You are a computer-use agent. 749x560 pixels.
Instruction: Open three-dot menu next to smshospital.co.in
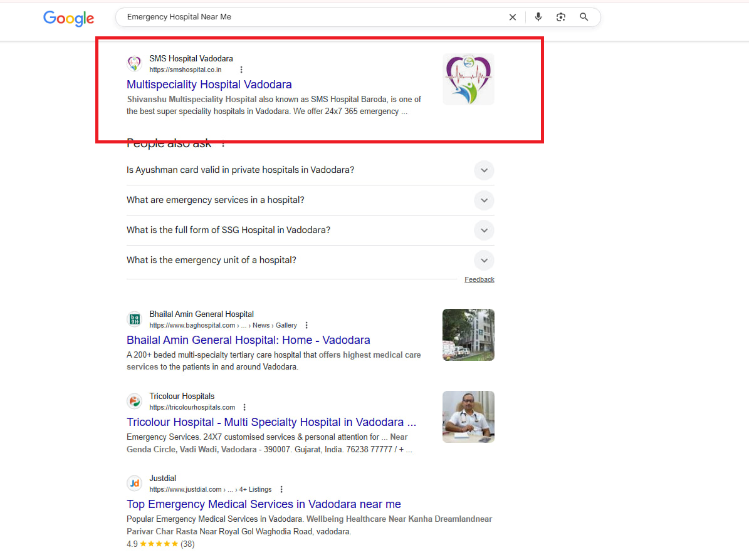[241, 70]
